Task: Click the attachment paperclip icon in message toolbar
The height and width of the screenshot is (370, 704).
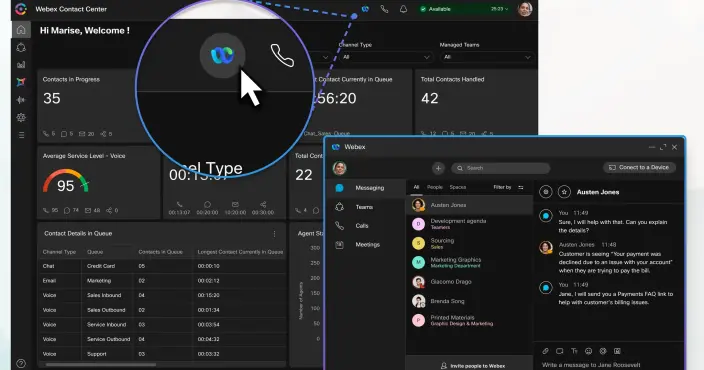Action: (x=546, y=351)
